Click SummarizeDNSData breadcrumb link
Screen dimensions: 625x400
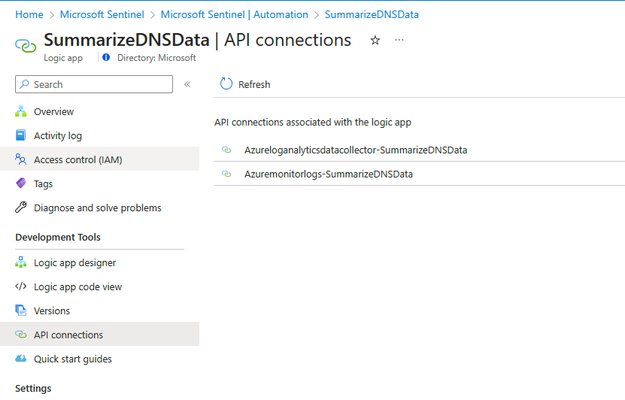coord(371,15)
